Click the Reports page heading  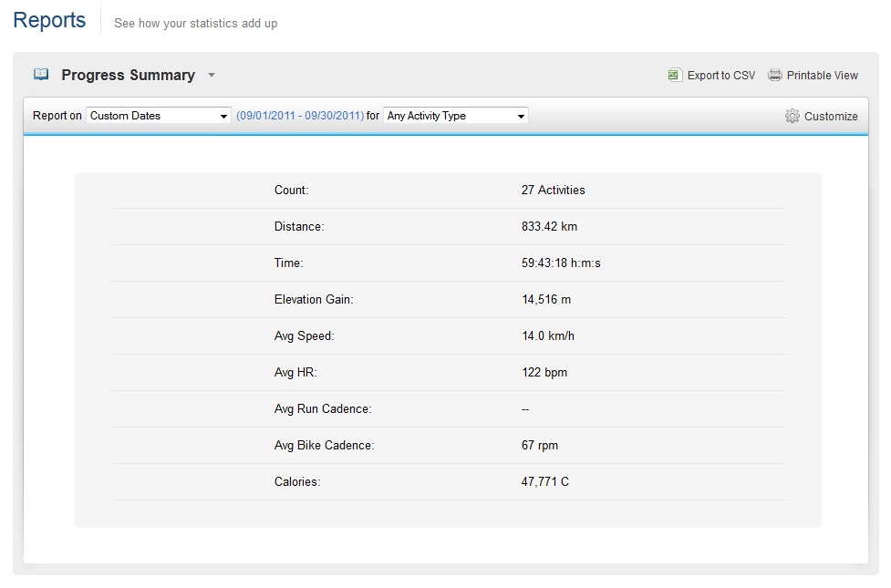click(49, 20)
